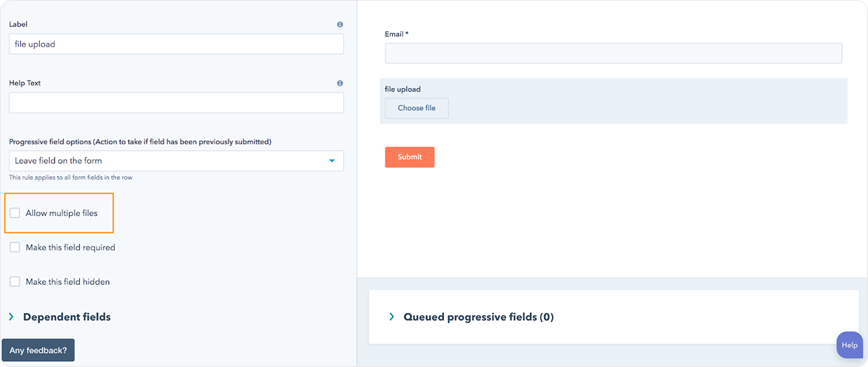Click the Label input containing file upload

click(176, 44)
